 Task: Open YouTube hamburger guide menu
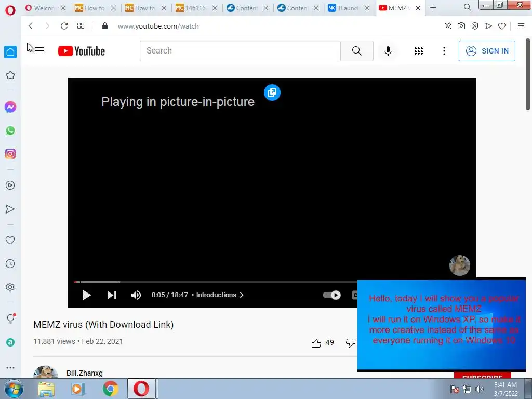pyautogui.click(x=39, y=51)
